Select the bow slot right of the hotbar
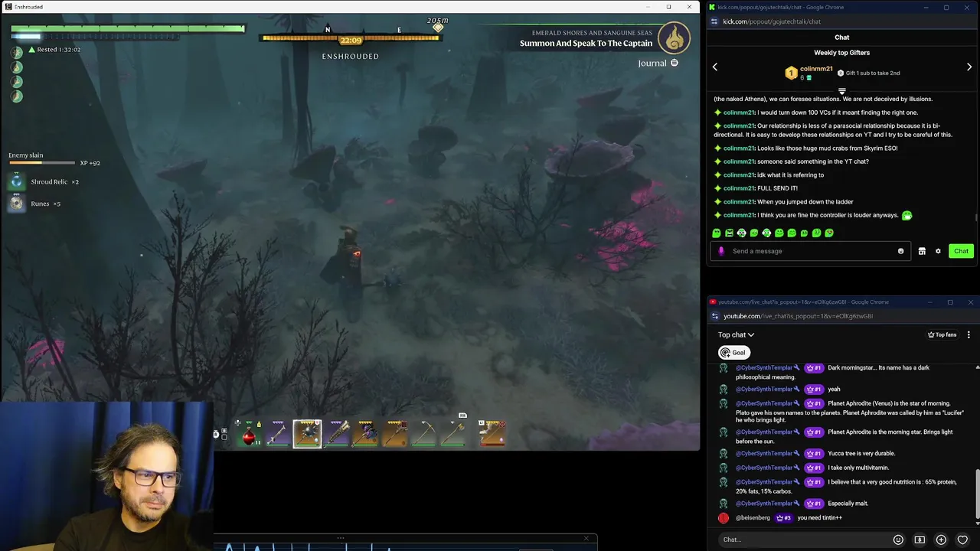 [x=492, y=433]
